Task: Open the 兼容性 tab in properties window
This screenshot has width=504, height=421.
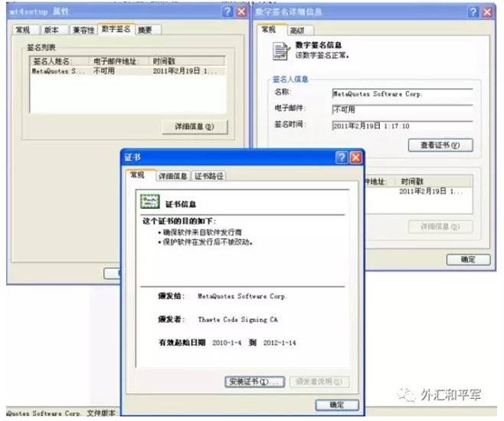Action: pos(83,30)
